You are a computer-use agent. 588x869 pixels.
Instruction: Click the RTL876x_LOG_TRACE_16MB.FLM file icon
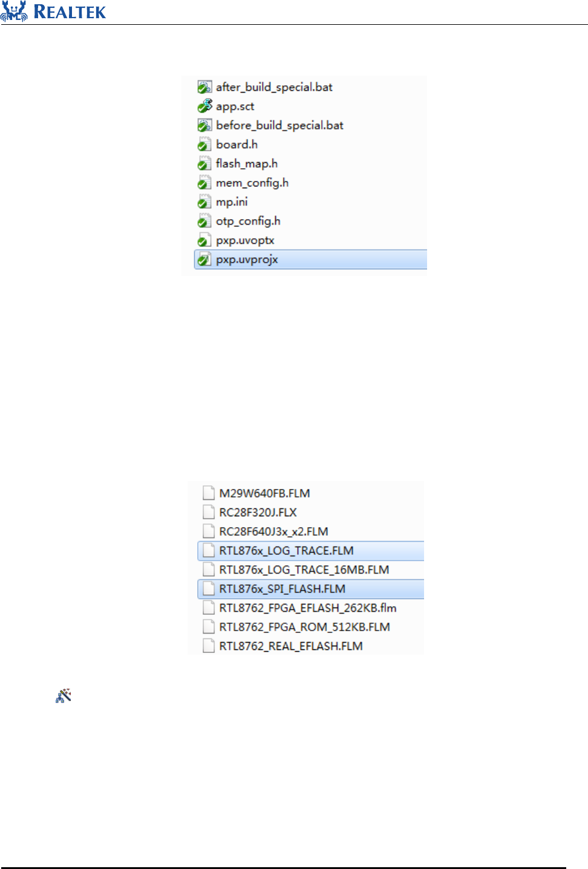click(x=209, y=569)
